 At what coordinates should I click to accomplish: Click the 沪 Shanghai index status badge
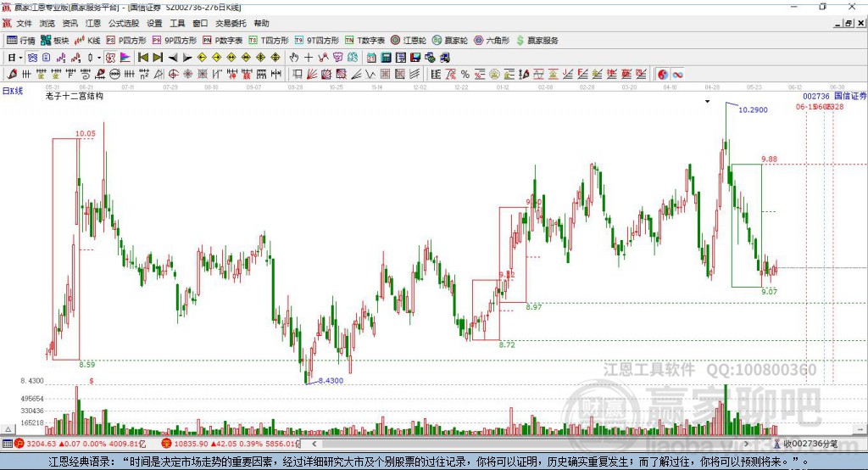click(x=19, y=444)
